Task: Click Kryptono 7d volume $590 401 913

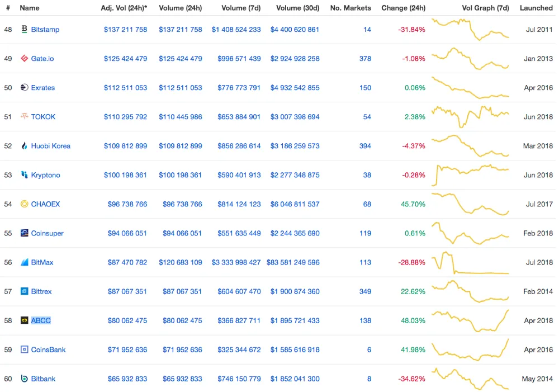Action: point(239,175)
